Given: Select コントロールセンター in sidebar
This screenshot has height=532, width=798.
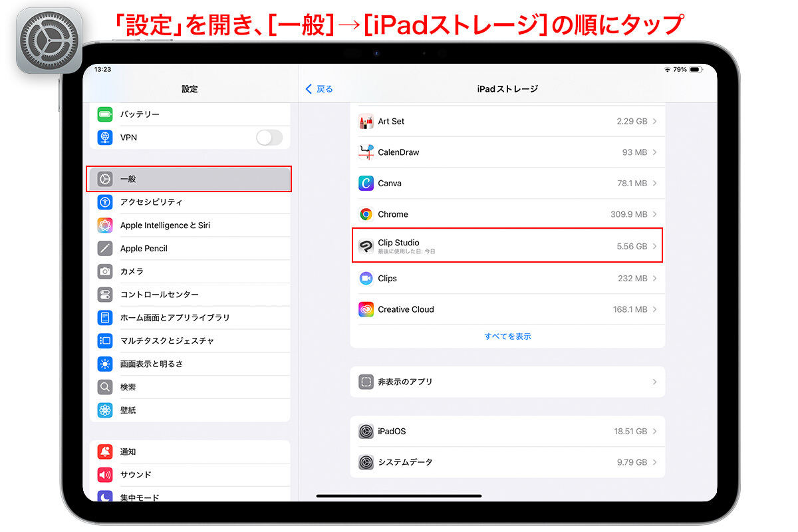Looking at the screenshot, I should pos(190,295).
